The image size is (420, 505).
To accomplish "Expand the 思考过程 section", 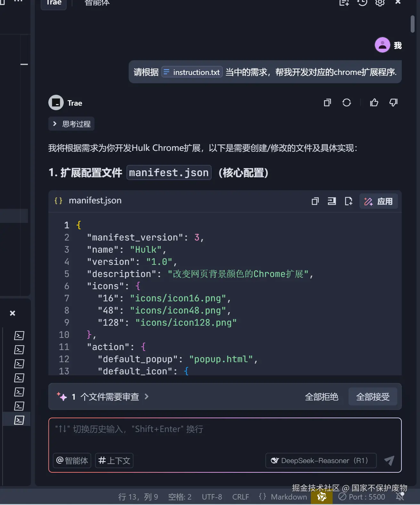I will (x=71, y=124).
